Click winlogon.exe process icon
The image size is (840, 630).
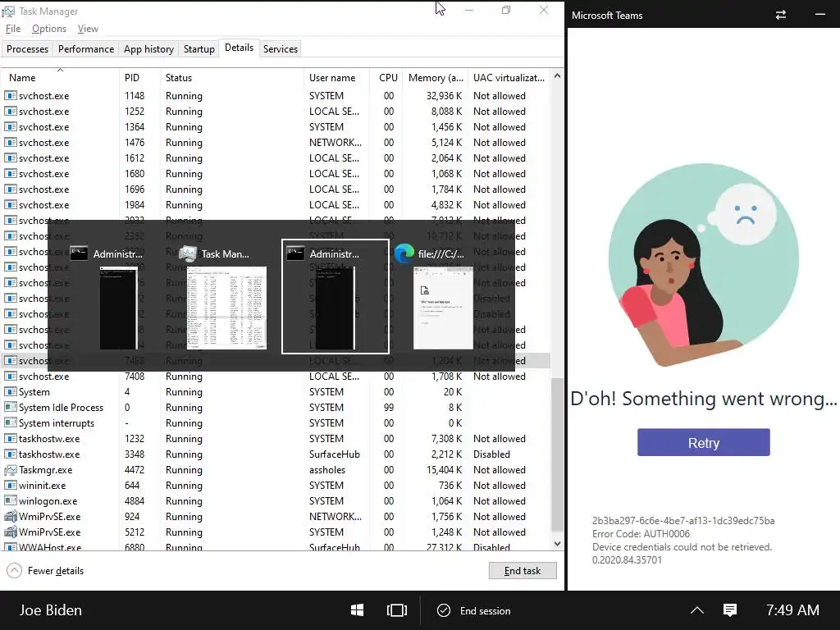click(10, 501)
